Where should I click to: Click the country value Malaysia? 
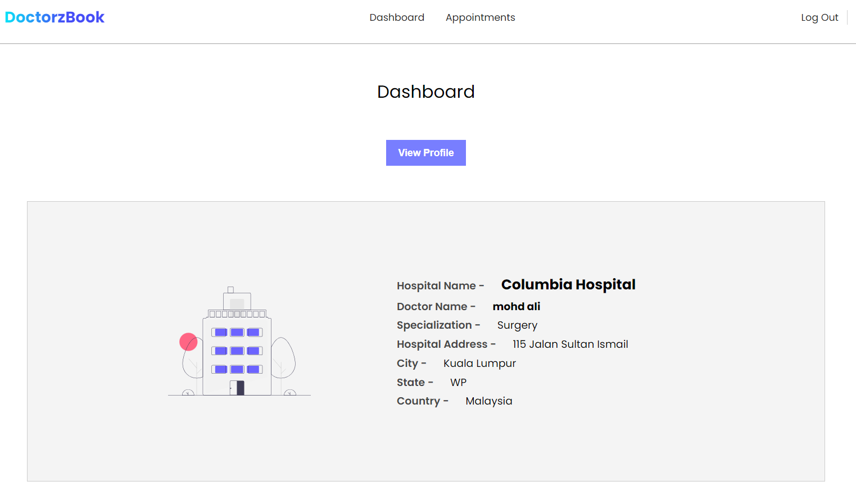(488, 401)
